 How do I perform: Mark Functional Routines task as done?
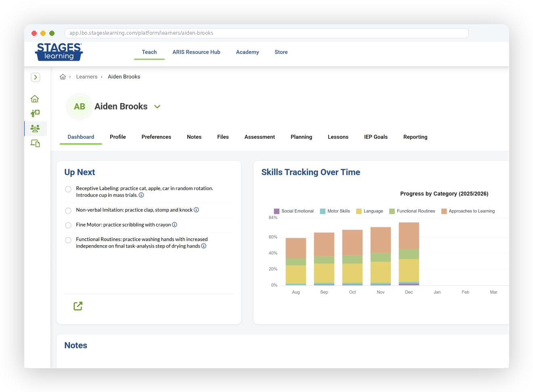click(68, 240)
